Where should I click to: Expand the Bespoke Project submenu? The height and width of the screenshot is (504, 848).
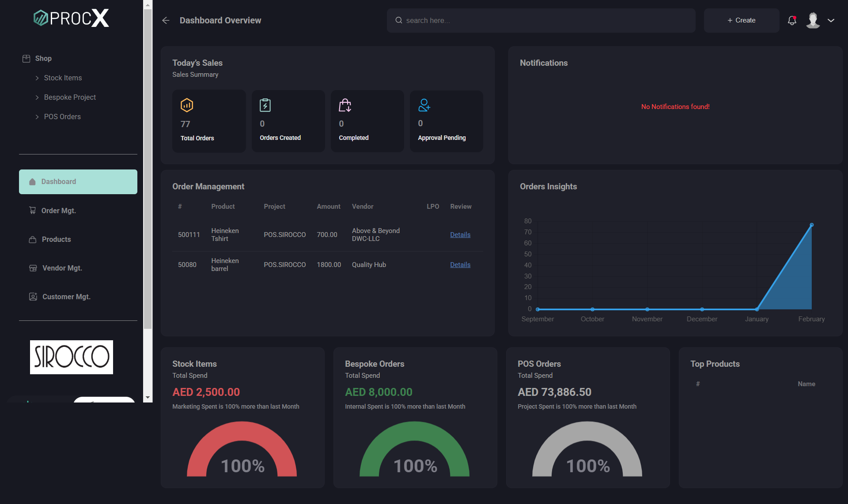69,97
